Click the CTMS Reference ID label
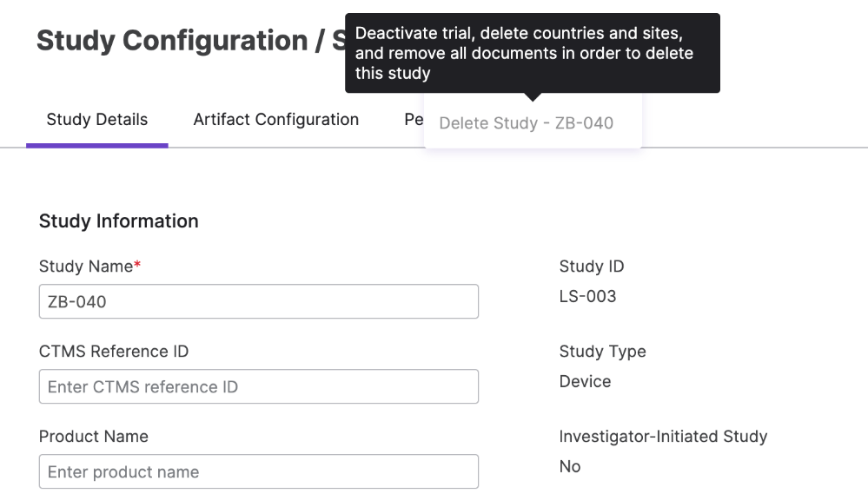Viewport: 868px width, 494px height. 114,352
